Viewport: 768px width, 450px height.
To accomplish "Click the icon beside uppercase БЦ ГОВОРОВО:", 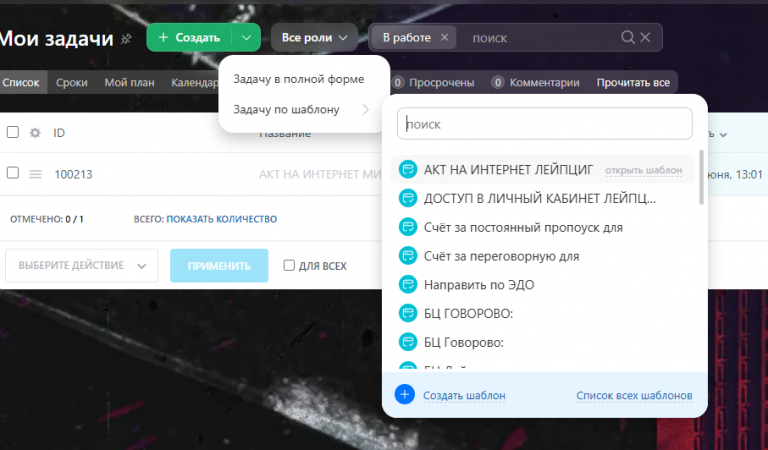I will point(408,313).
